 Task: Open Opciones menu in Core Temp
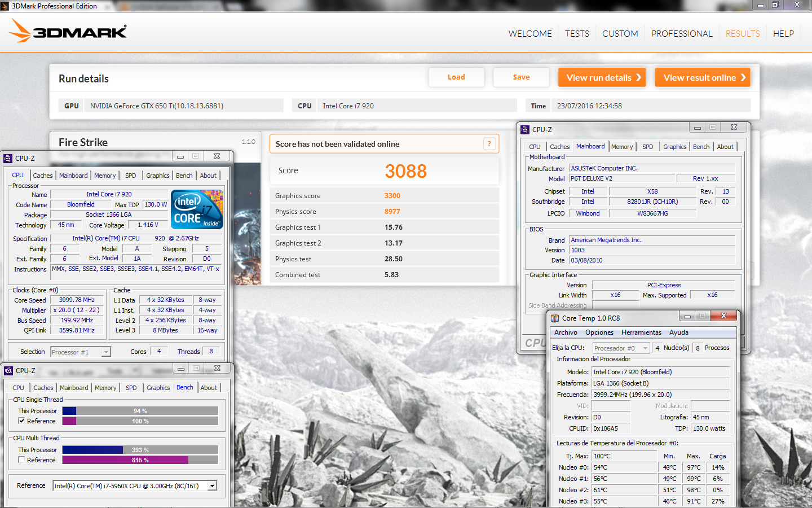point(599,332)
